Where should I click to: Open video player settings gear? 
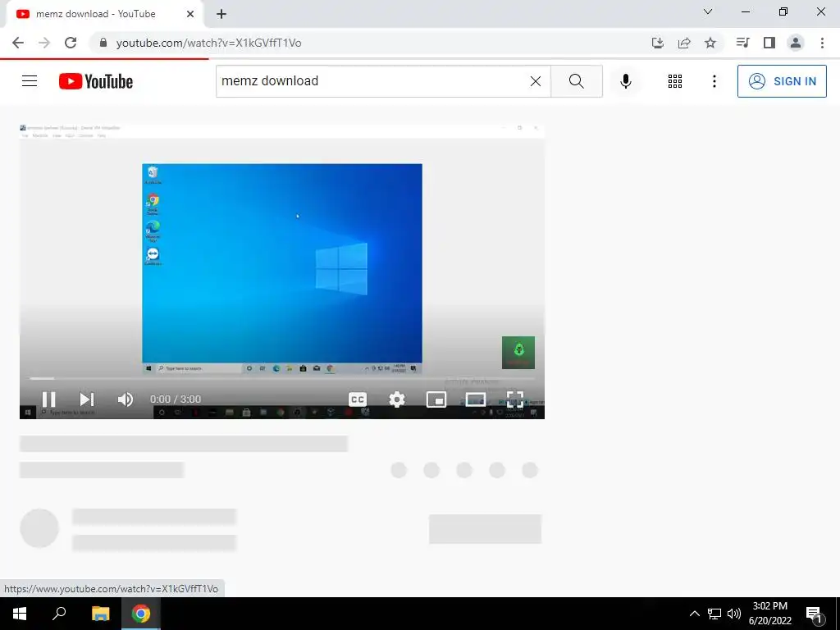click(x=397, y=399)
